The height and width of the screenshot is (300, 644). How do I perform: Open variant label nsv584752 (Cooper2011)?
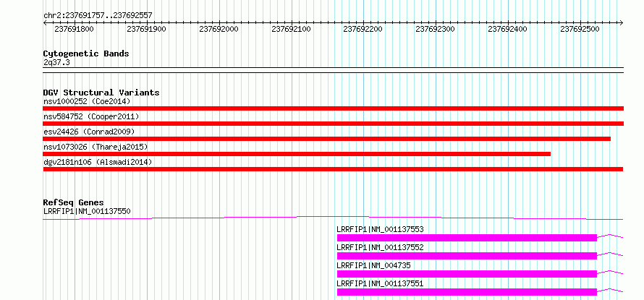pos(91,116)
